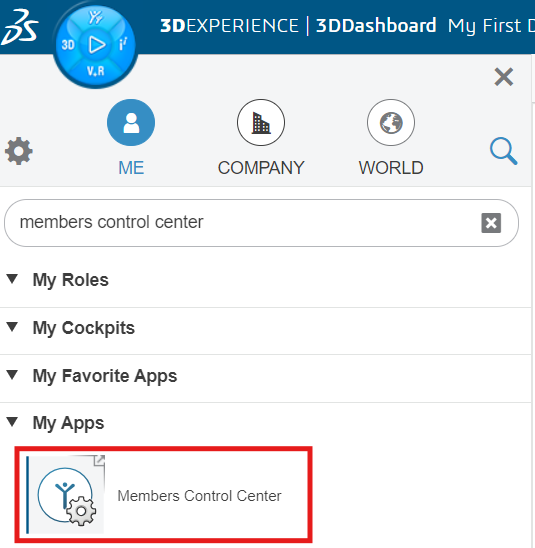
Task: Click the 3DDashboard title in header
Action: coord(376,26)
